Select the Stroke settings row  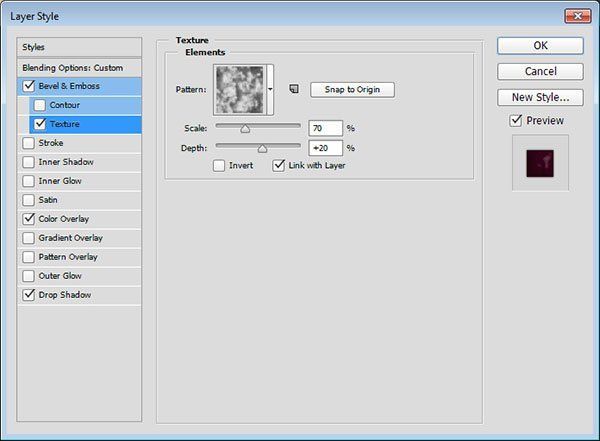79,143
